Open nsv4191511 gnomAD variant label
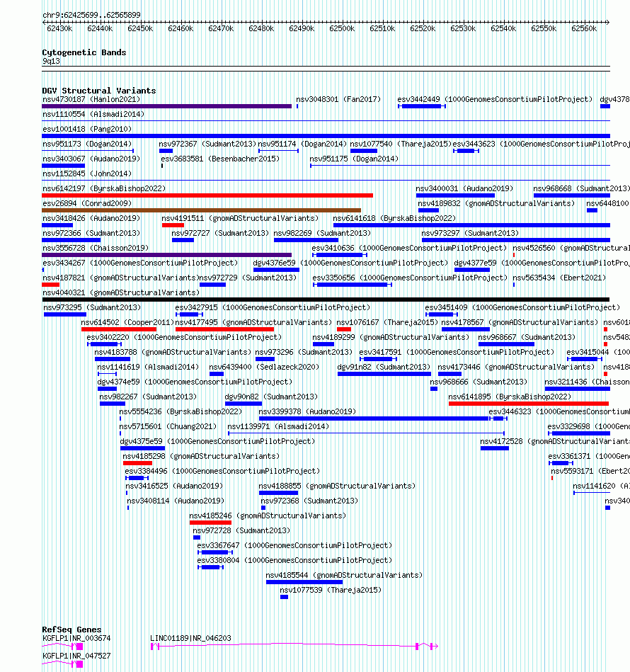This screenshot has width=630, height=672. (x=240, y=219)
